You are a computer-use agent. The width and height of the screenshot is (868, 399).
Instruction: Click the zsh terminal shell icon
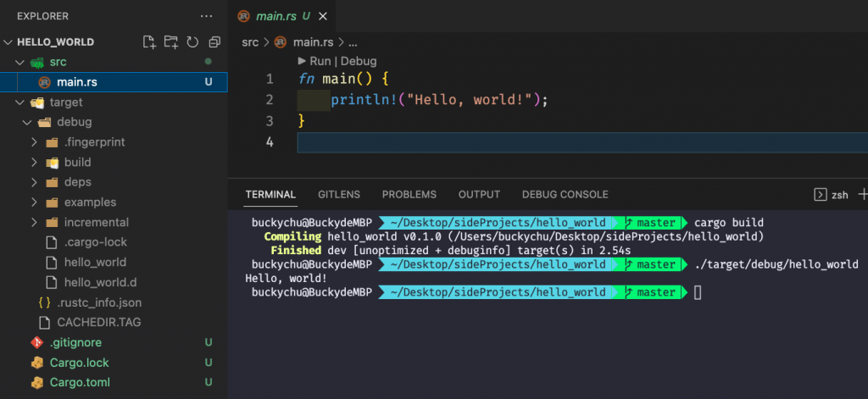(820, 194)
